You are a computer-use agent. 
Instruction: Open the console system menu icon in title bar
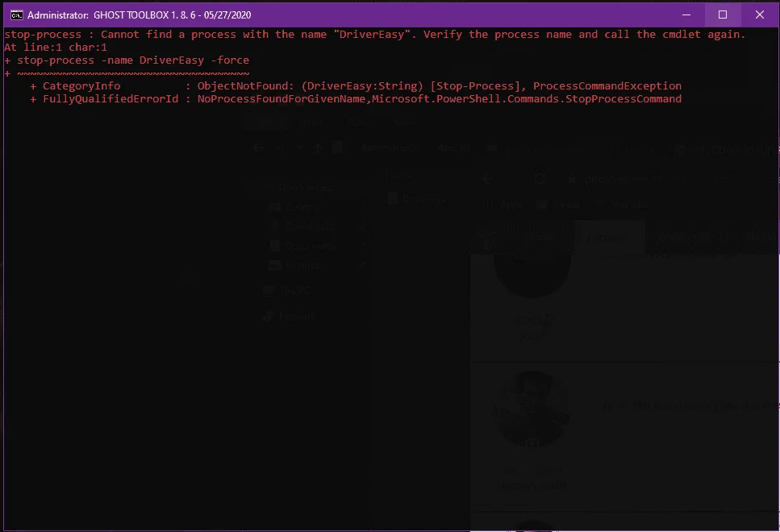tap(16, 15)
